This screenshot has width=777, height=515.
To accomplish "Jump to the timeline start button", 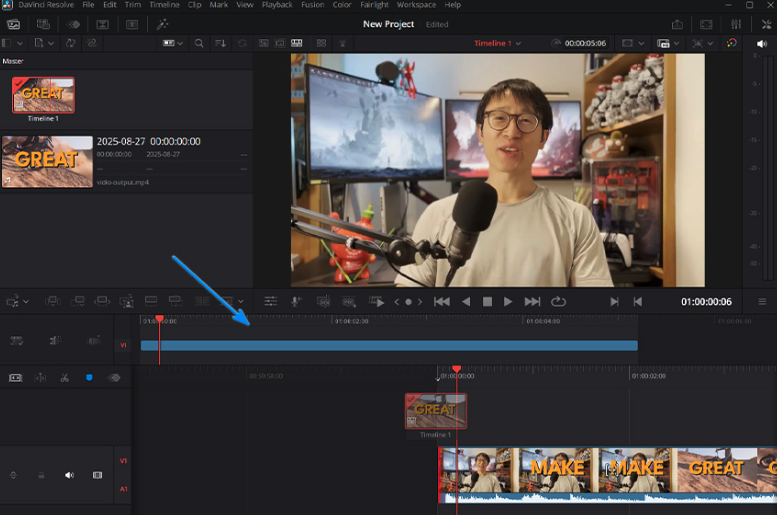I will [442, 301].
